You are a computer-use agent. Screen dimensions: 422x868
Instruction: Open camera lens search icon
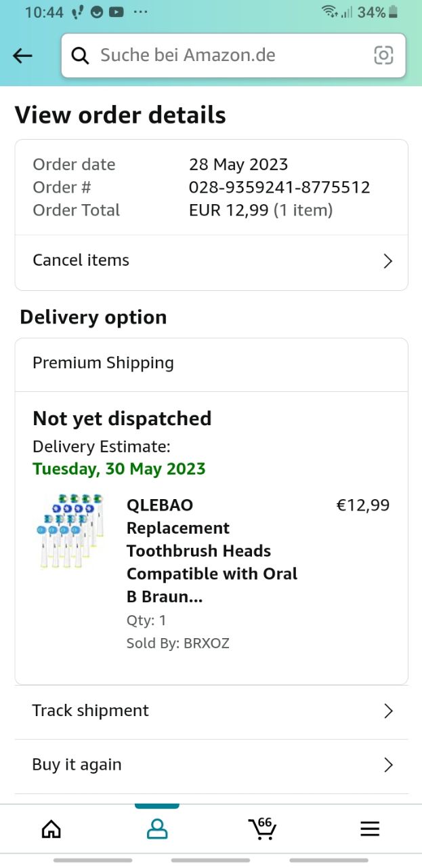(x=383, y=56)
